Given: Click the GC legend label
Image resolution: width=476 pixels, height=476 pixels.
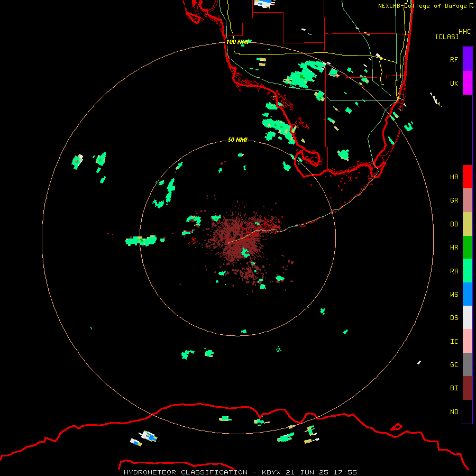Looking at the screenshot, I should point(454,365).
